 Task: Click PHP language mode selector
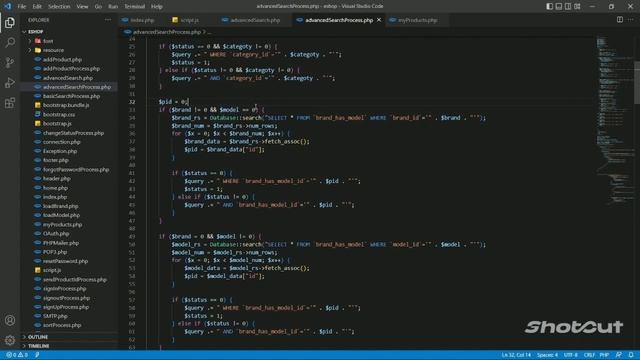pyautogui.click(x=604, y=355)
